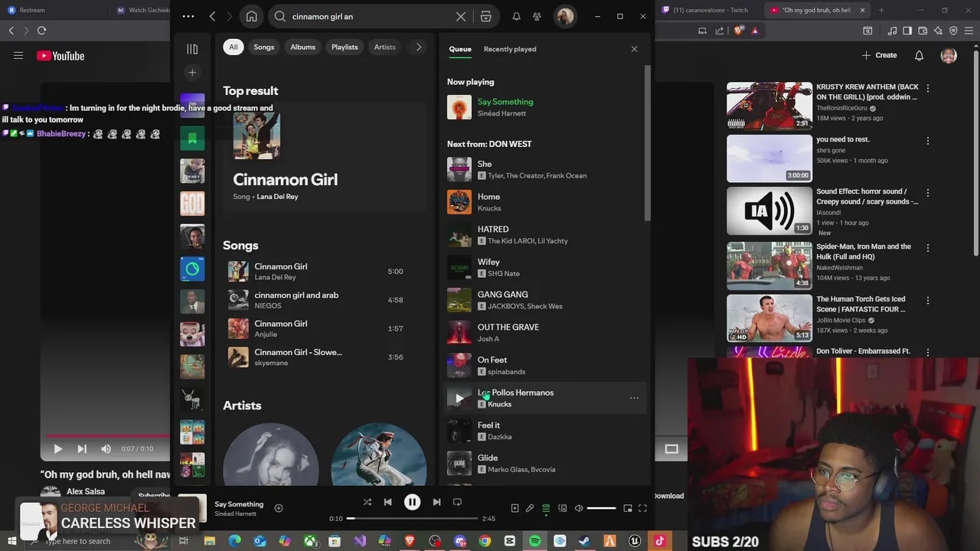The image size is (980, 551).
Task: Skip to next YouTube video
Action: point(82,449)
